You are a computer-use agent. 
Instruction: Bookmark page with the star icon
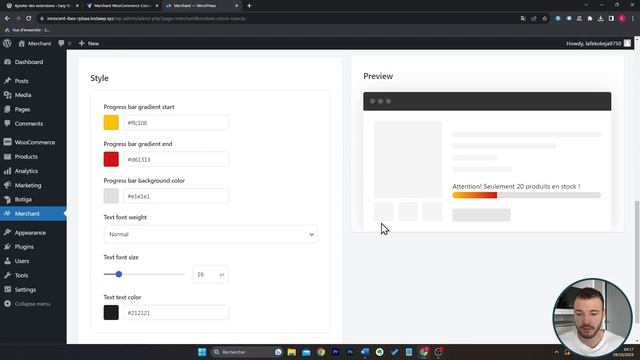point(544,18)
